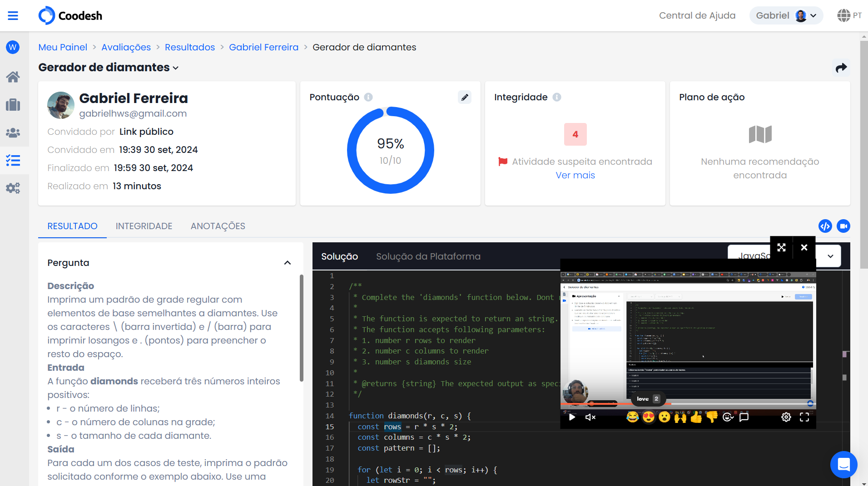Click the share arrow icon
868x486 pixels.
coord(841,68)
